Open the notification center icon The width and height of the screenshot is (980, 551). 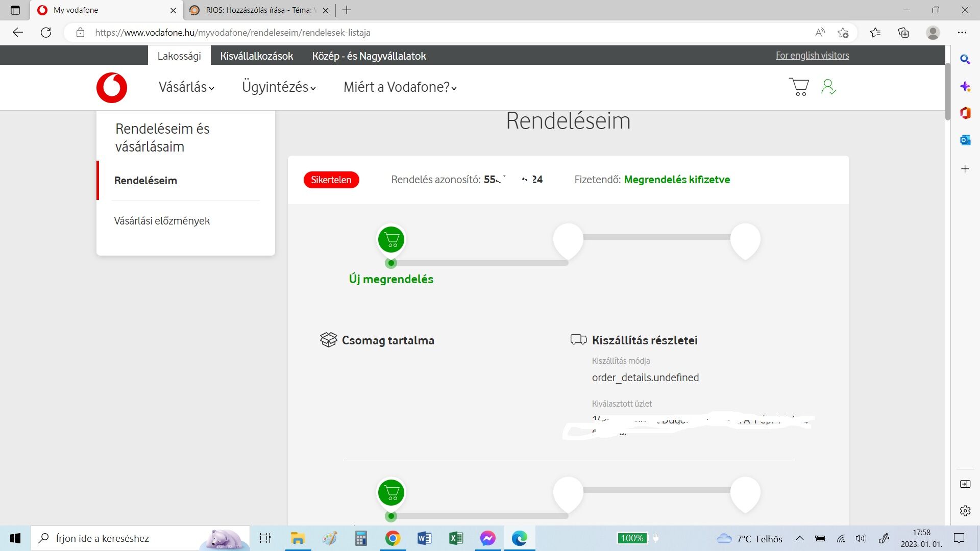(x=959, y=538)
